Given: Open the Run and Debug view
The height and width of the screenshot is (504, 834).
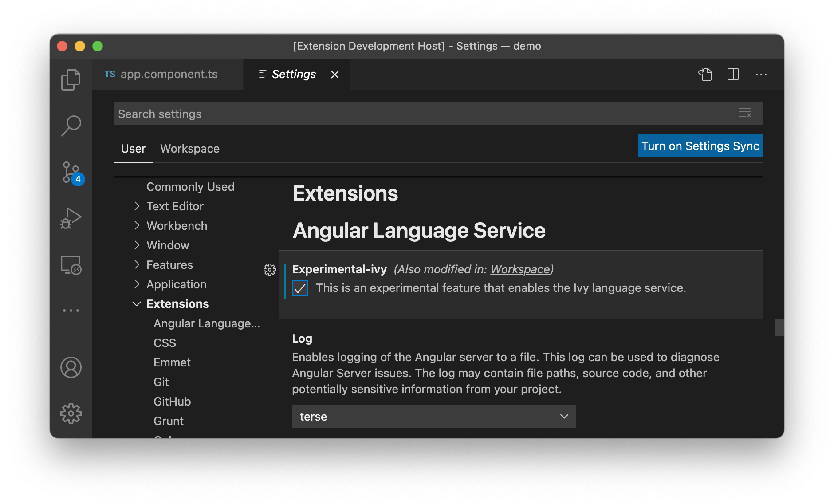Looking at the screenshot, I should 71,218.
